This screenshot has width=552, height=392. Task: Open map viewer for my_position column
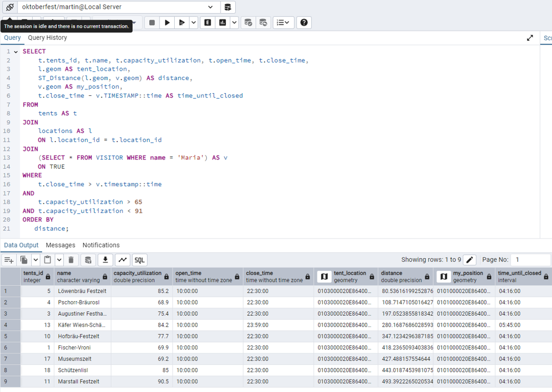(x=444, y=277)
